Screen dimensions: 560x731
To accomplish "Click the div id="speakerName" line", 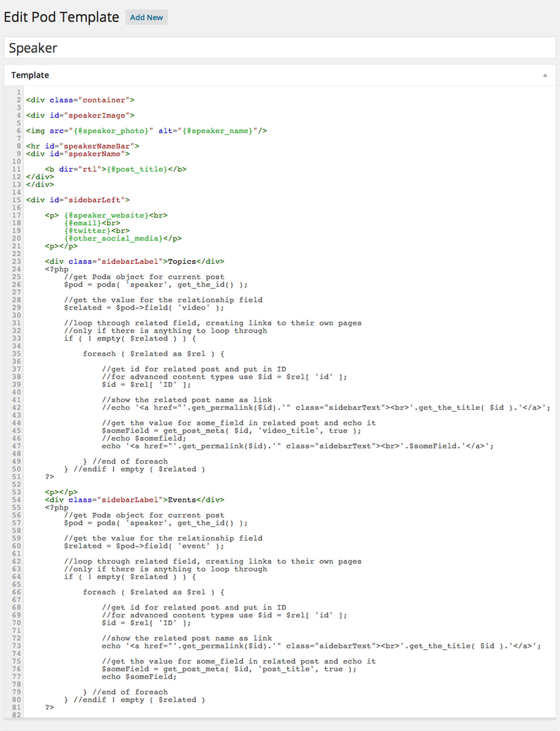I will [78, 154].
